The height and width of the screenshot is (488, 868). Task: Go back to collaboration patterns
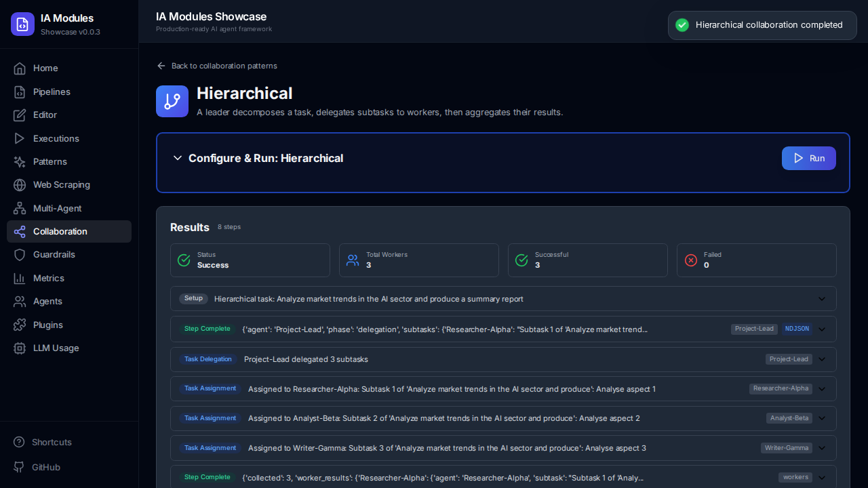point(217,66)
